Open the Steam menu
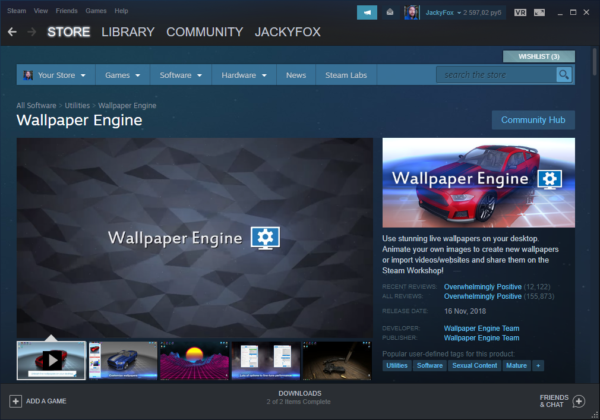600x420 pixels. click(16, 11)
